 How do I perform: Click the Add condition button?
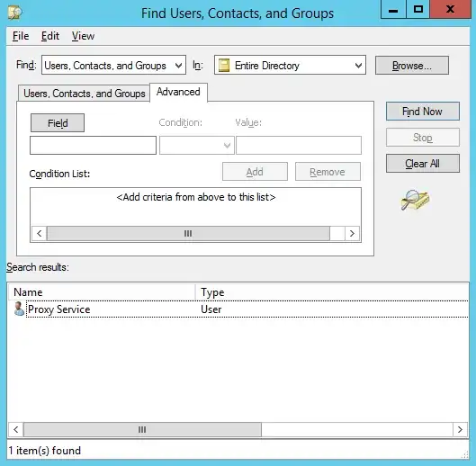255,172
